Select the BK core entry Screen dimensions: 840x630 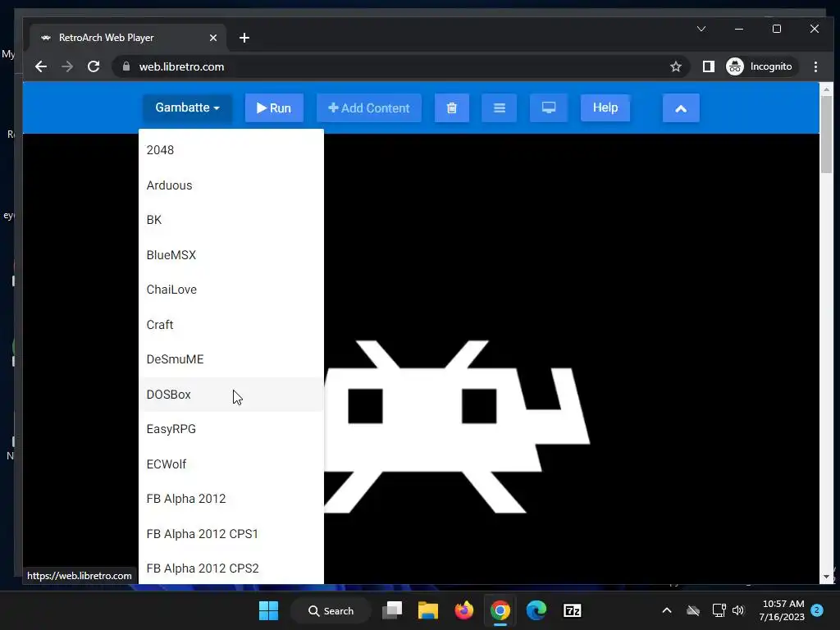[231, 220]
